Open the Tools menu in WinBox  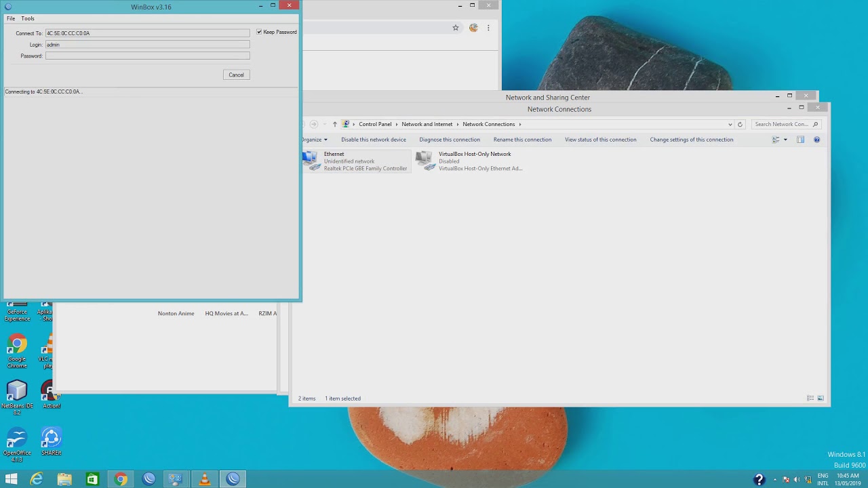(28, 18)
